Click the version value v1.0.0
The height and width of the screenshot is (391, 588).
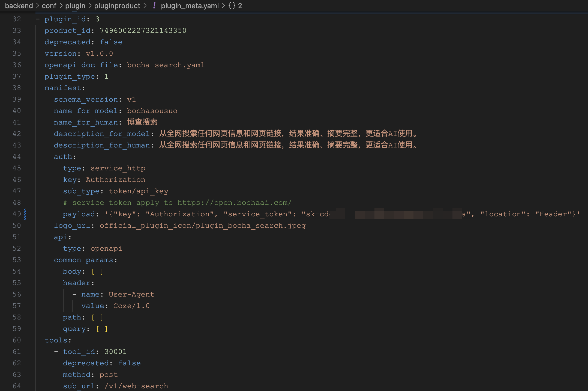coord(99,54)
